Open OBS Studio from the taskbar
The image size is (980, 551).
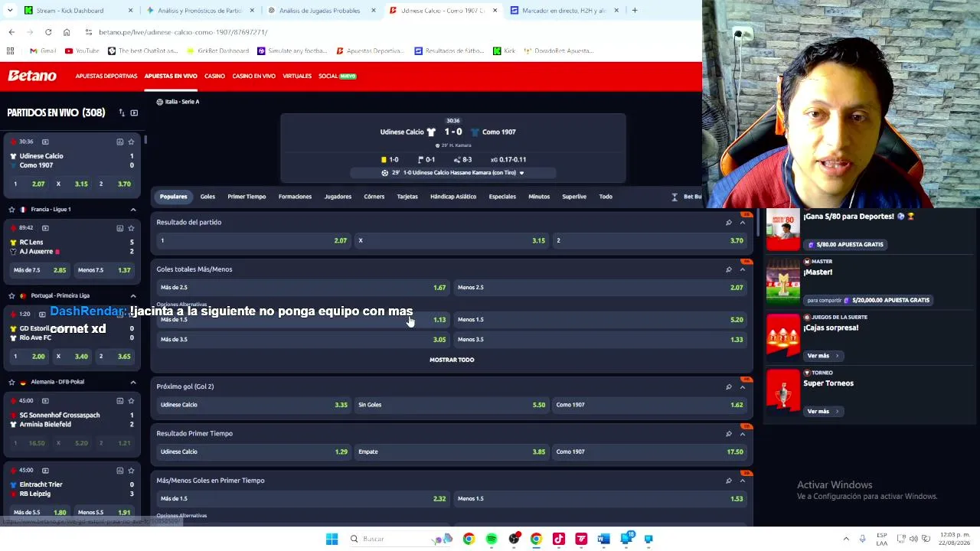coord(514,539)
